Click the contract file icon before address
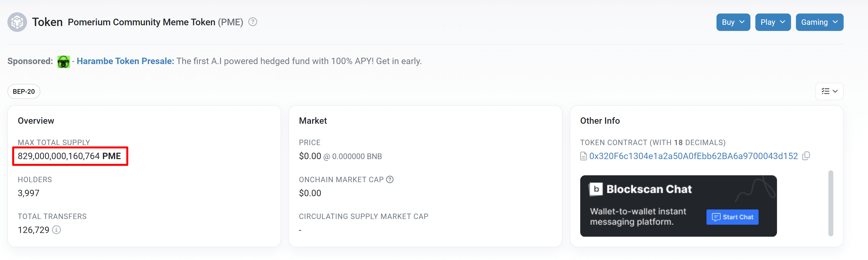Viewport: 868px width, 260px height. (584, 156)
